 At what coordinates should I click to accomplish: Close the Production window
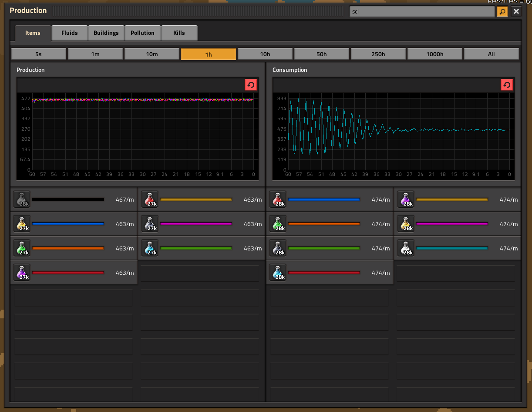(x=516, y=11)
